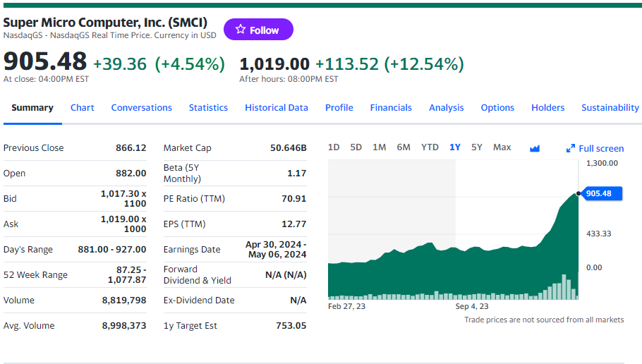
Task: Click the EPS (TTM) value 12.77
Action: click(x=294, y=224)
